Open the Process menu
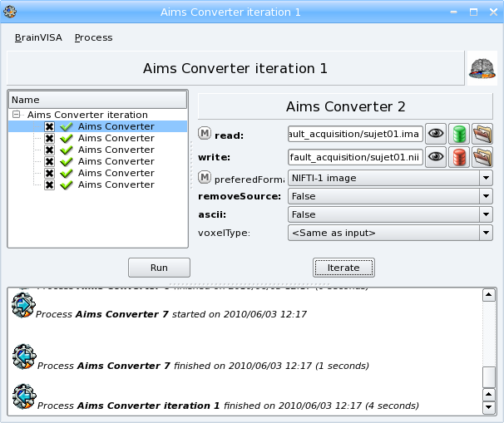 (x=93, y=37)
